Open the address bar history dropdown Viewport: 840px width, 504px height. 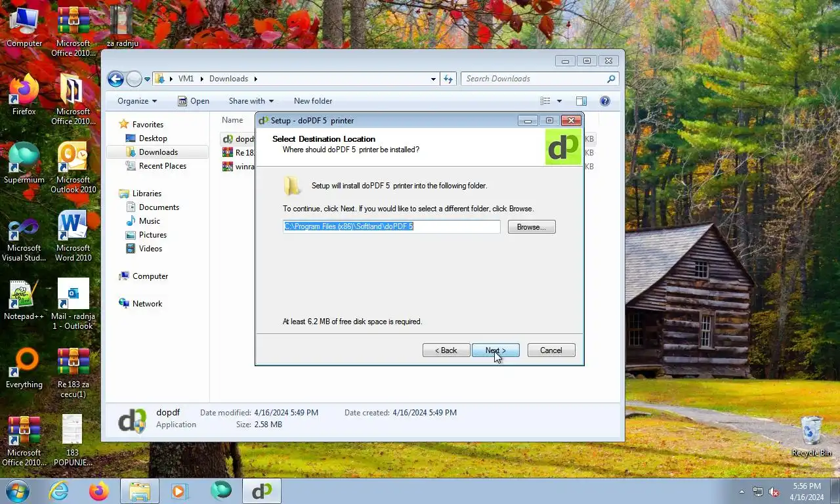(x=433, y=79)
